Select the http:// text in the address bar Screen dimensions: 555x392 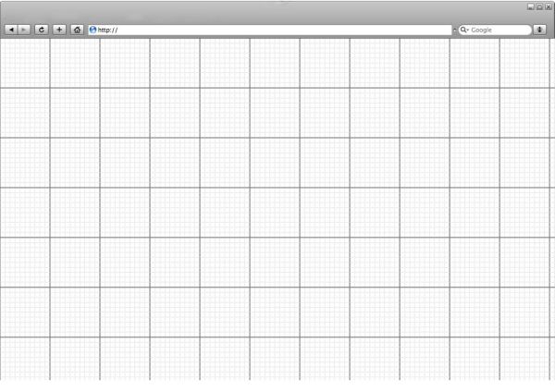pos(107,31)
